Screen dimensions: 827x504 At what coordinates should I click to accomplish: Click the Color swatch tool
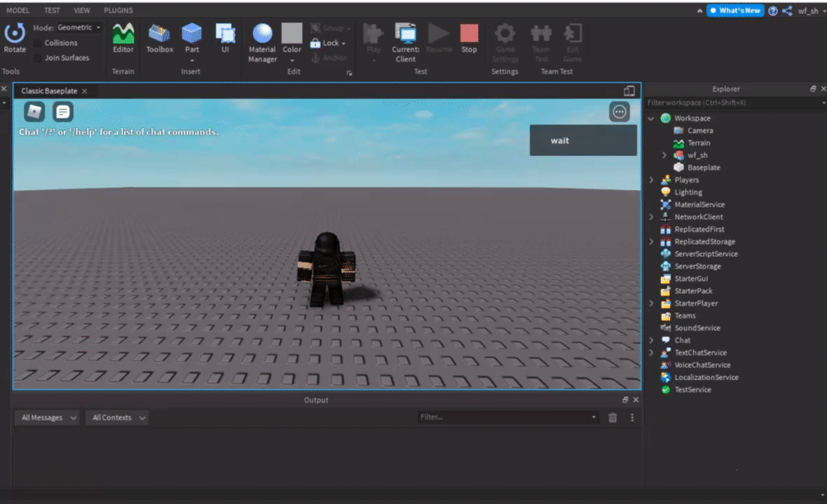click(292, 38)
